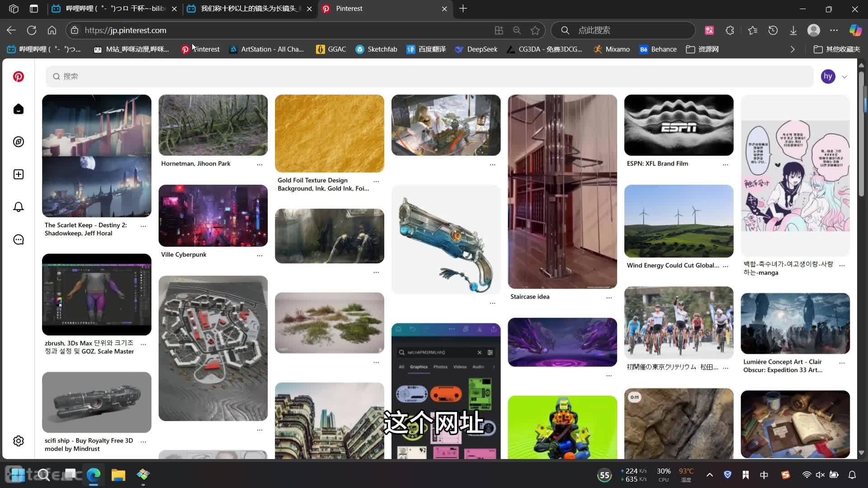Click the hy profile avatar
Screen dimensions: 868x488
pyautogui.click(x=828, y=76)
